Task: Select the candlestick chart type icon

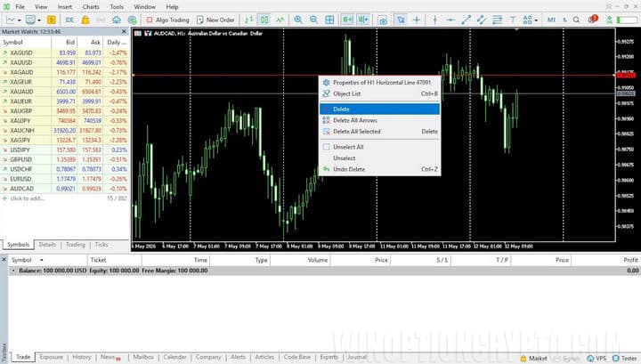Action: pos(264,20)
